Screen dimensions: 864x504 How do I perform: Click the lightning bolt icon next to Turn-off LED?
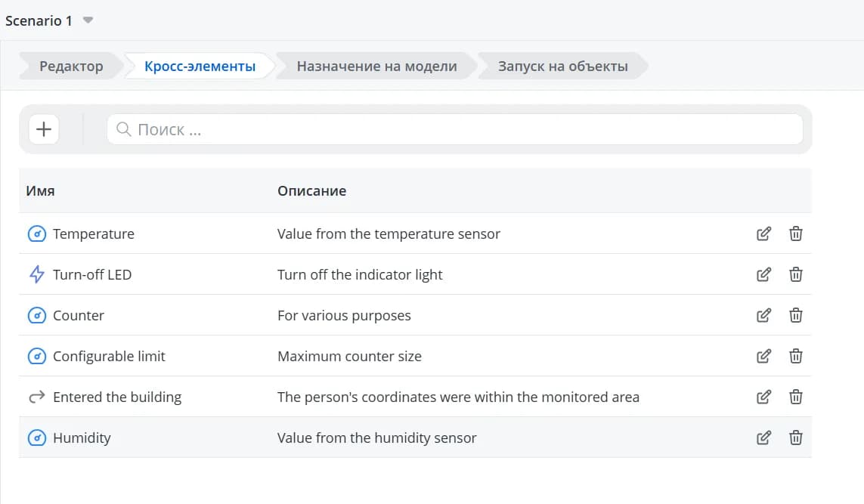37,274
